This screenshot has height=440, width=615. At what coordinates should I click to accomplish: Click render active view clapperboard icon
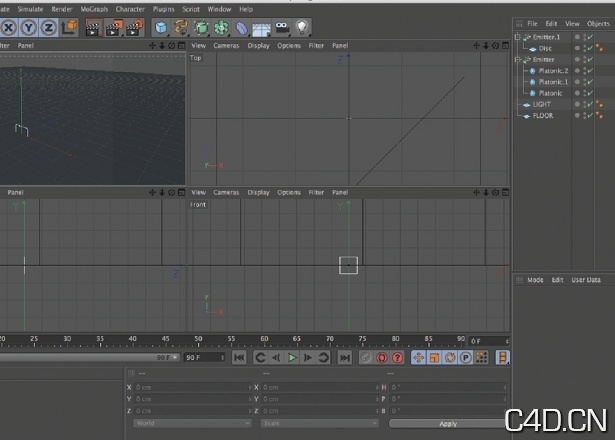(x=93, y=27)
